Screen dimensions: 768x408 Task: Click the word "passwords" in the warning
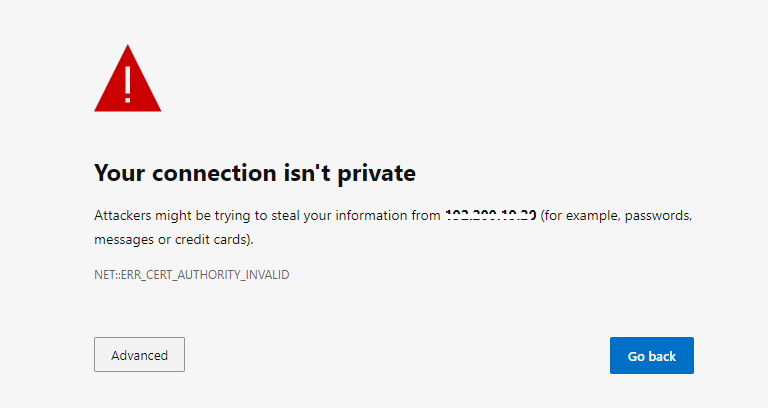(x=658, y=215)
